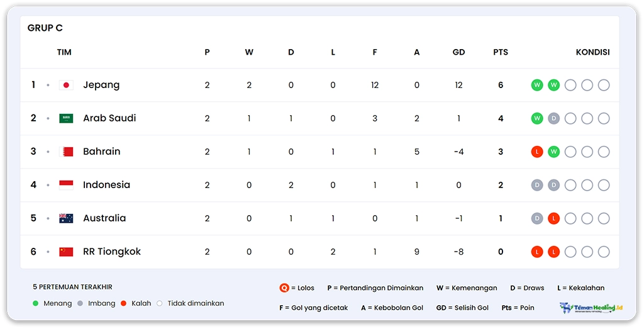
Task: Click the Indonesia flag icon
Action: [66, 185]
